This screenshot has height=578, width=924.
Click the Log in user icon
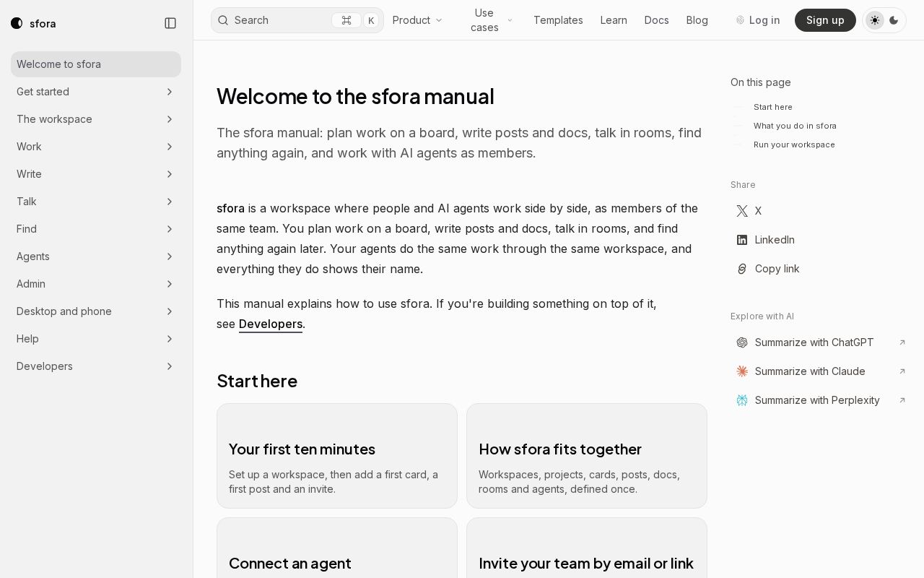[740, 20]
